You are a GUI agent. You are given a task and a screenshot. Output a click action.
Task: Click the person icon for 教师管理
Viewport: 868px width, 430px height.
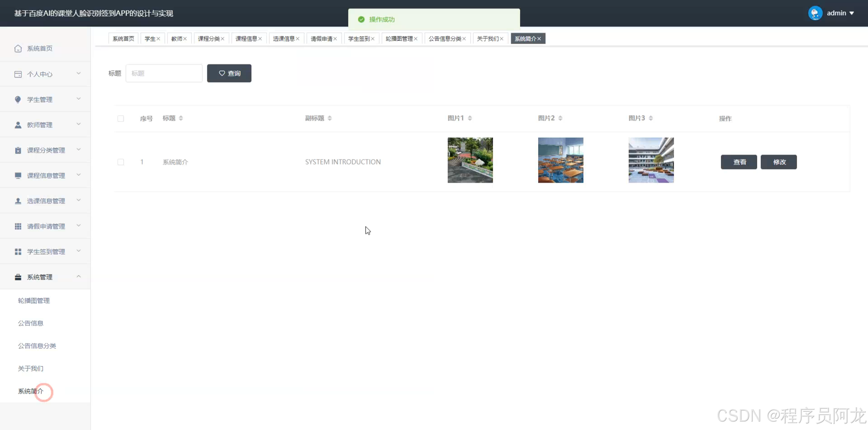[18, 125]
